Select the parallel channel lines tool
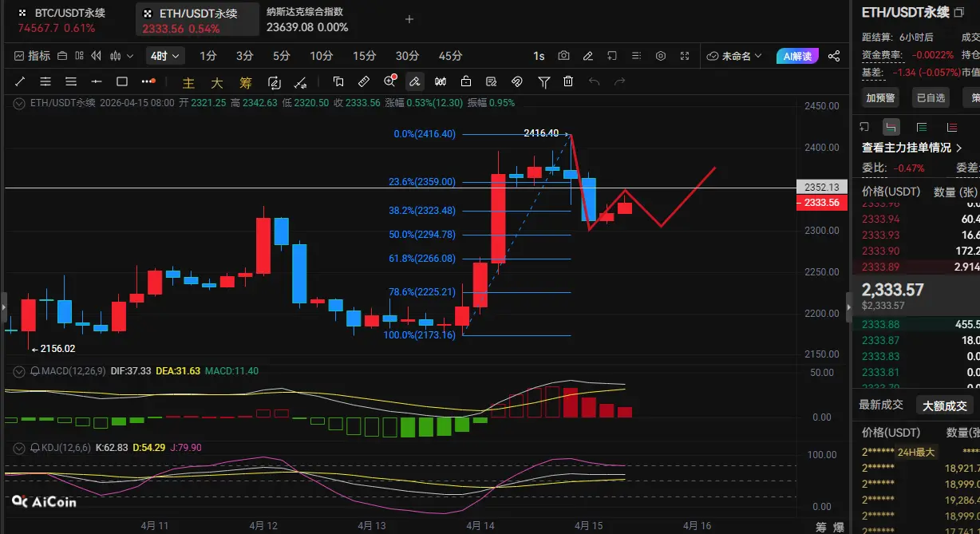The width and height of the screenshot is (980, 534). tap(45, 81)
